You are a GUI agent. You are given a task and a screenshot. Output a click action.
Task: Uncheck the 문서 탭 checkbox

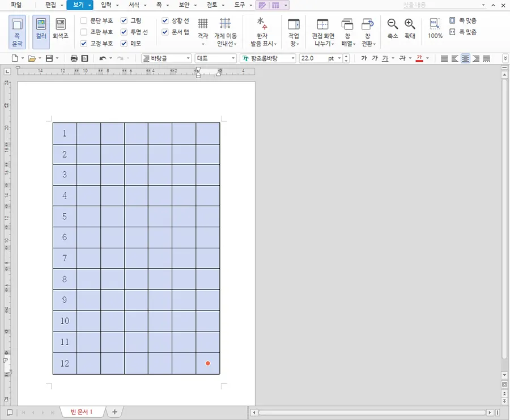165,32
